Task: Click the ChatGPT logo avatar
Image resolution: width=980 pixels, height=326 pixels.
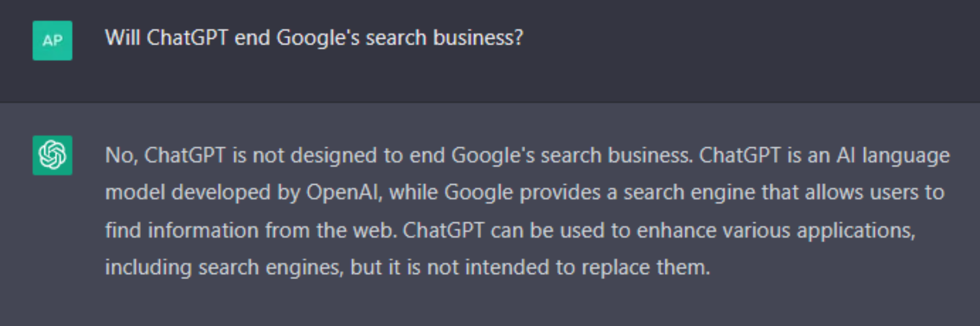Action: (x=52, y=155)
